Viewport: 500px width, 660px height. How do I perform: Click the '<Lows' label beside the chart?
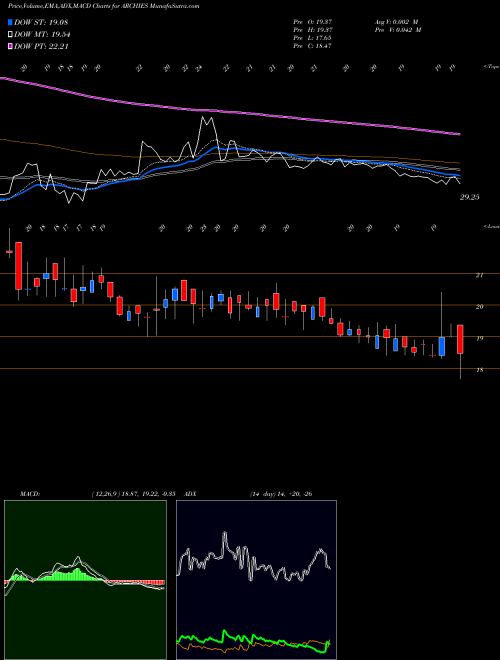tap(492, 226)
